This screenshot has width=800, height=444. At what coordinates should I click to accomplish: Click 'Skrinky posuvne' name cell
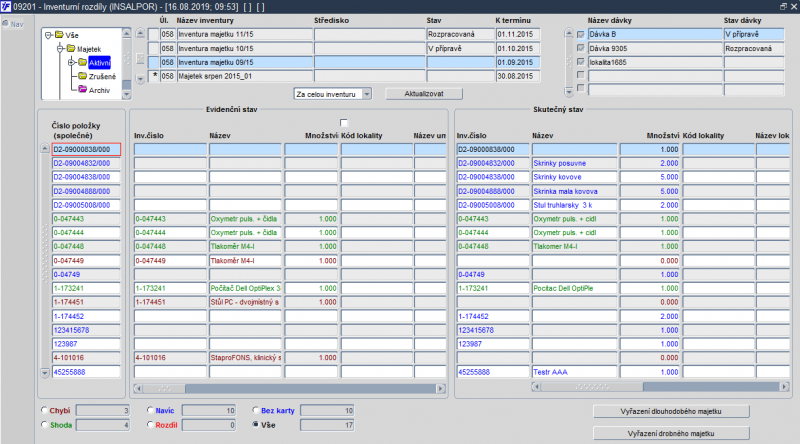pos(574,163)
